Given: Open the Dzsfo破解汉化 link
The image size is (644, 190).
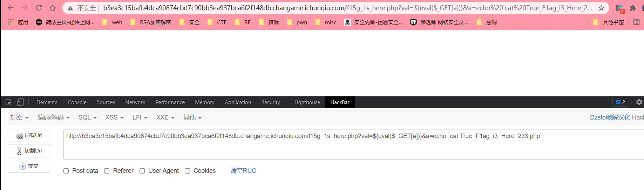Looking at the screenshot, I should tap(610, 117).
